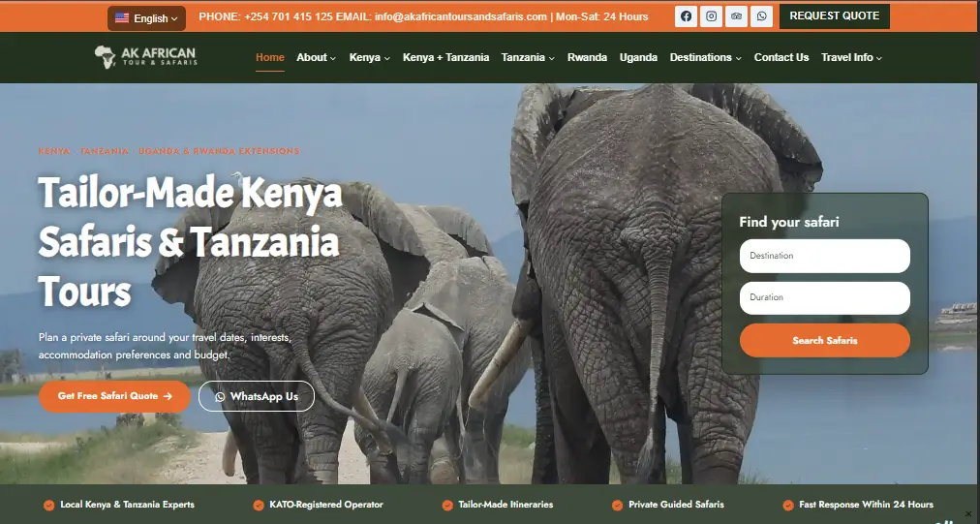Click the Get Free Safari Quote button
The height and width of the screenshot is (524, 980).
tap(114, 396)
